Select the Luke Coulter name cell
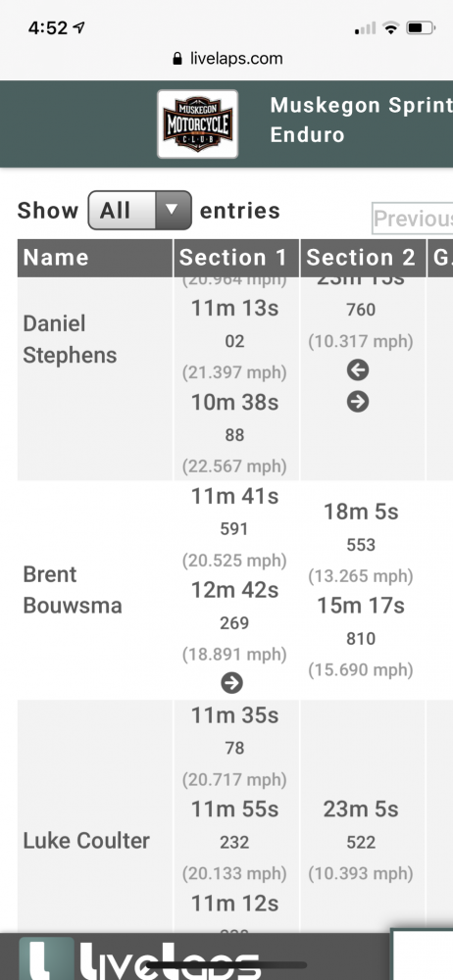This screenshot has height=980, width=453. tap(94, 841)
